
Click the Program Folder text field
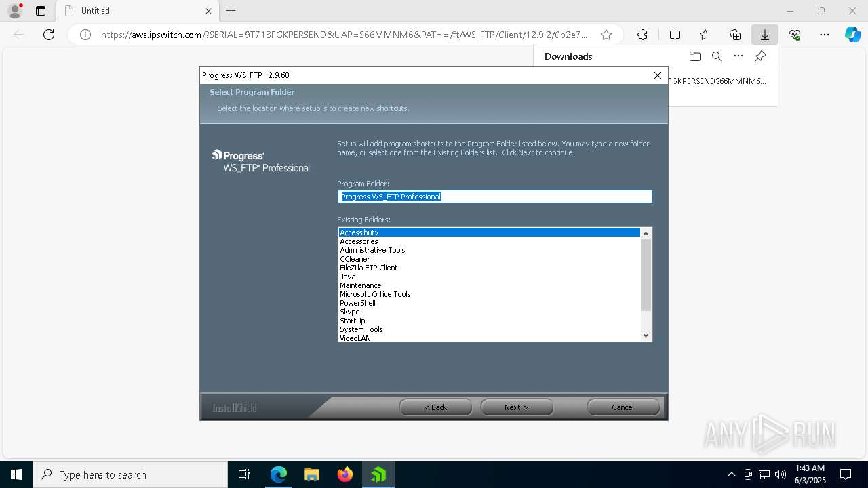click(495, 197)
